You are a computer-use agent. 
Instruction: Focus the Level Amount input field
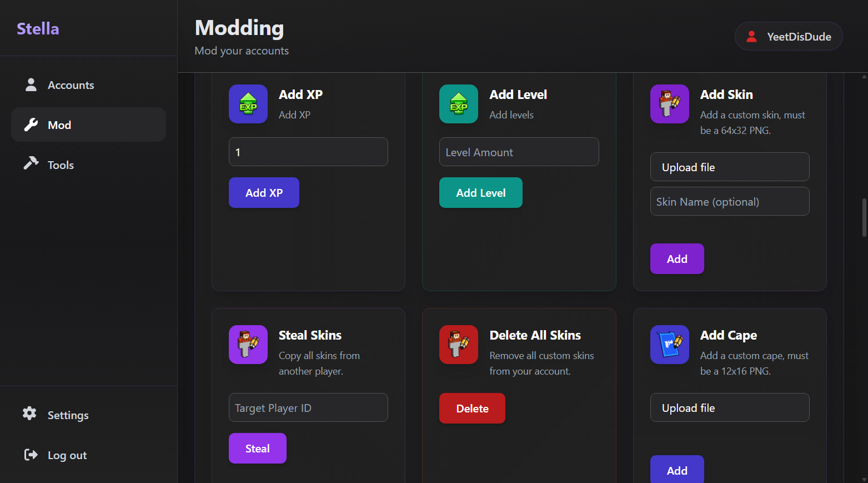tap(519, 152)
